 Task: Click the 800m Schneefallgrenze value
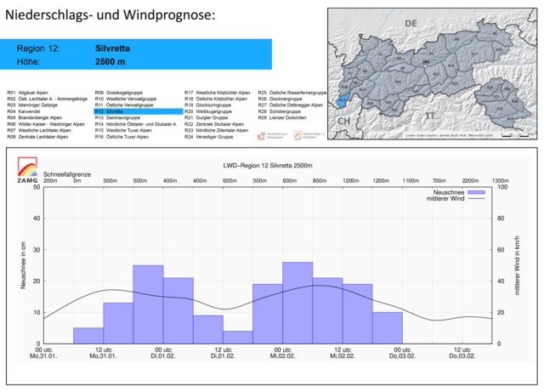[320, 181]
